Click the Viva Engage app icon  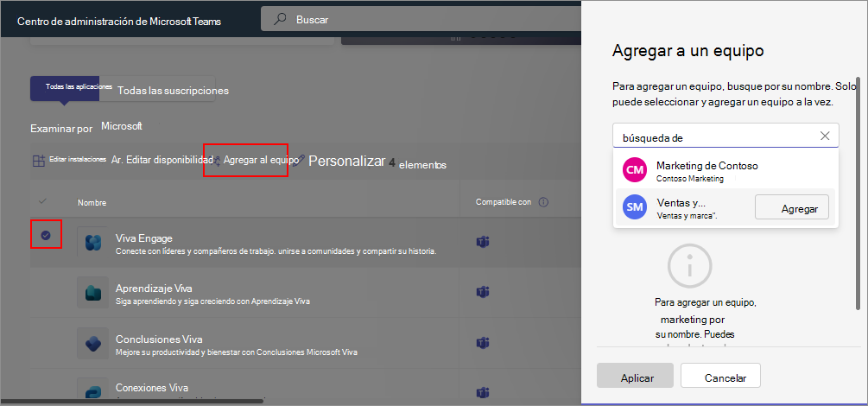point(92,243)
